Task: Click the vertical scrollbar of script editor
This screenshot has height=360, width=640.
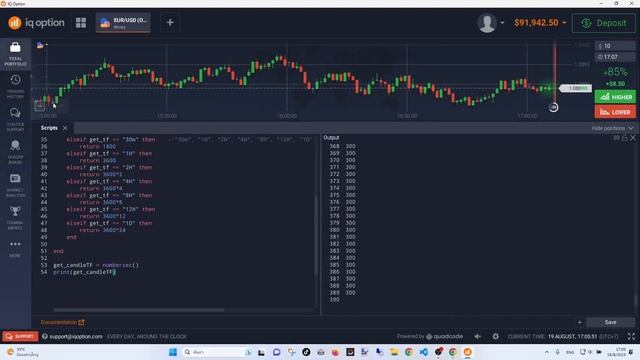Action: (x=316, y=236)
